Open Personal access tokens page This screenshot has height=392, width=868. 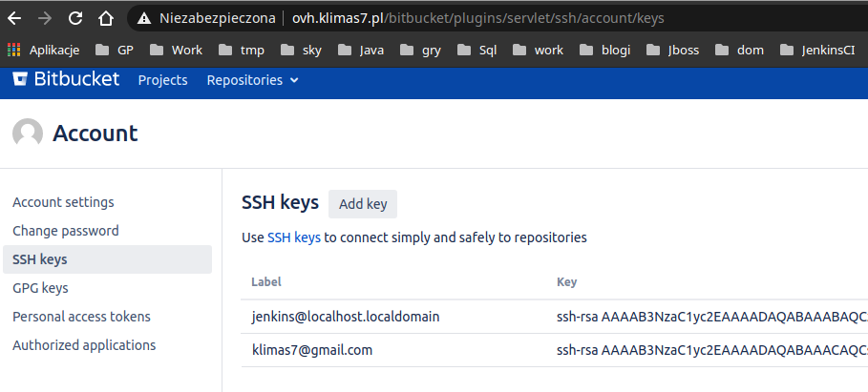81,317
